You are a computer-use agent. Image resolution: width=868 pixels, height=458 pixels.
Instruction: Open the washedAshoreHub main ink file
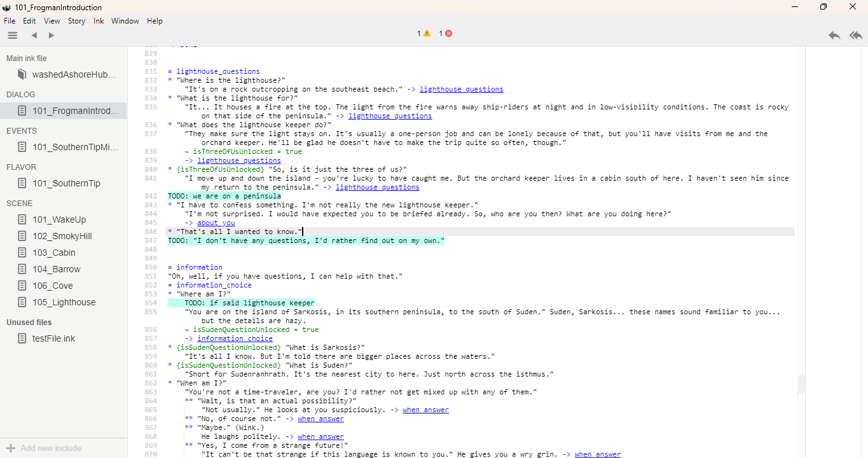pos(74,74)
